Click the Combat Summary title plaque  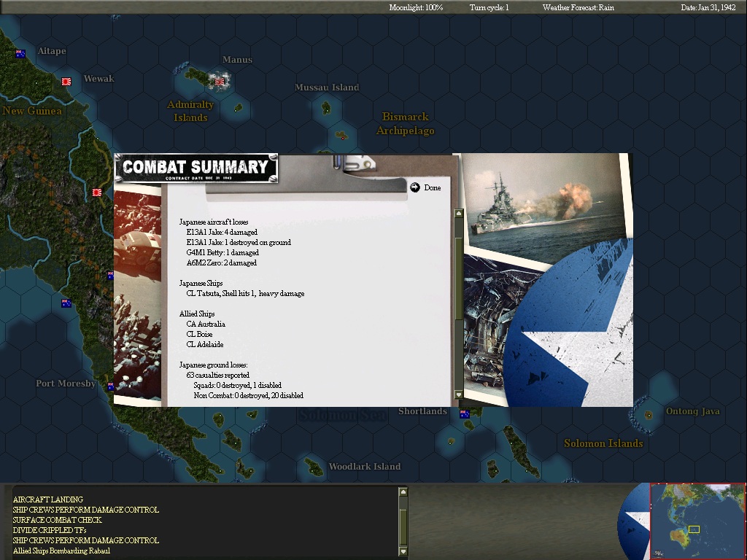click(x=196, y=168)
